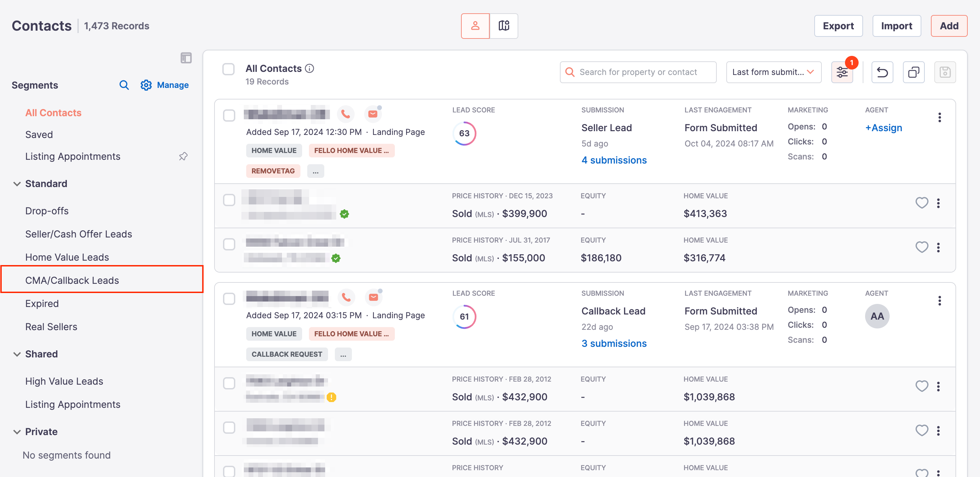Click yellow warning badge on property address

click(x=331, y=397)
